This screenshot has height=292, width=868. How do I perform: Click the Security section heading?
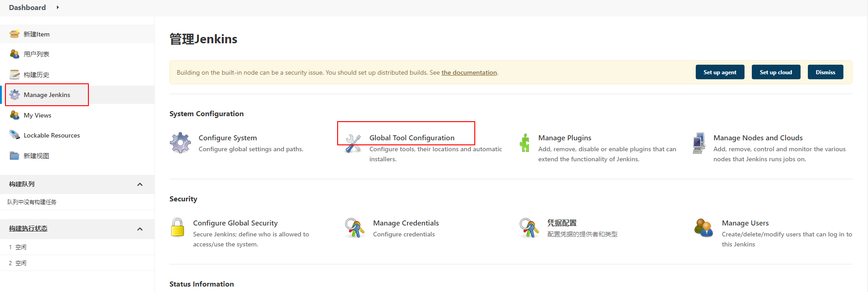point(183,199)
